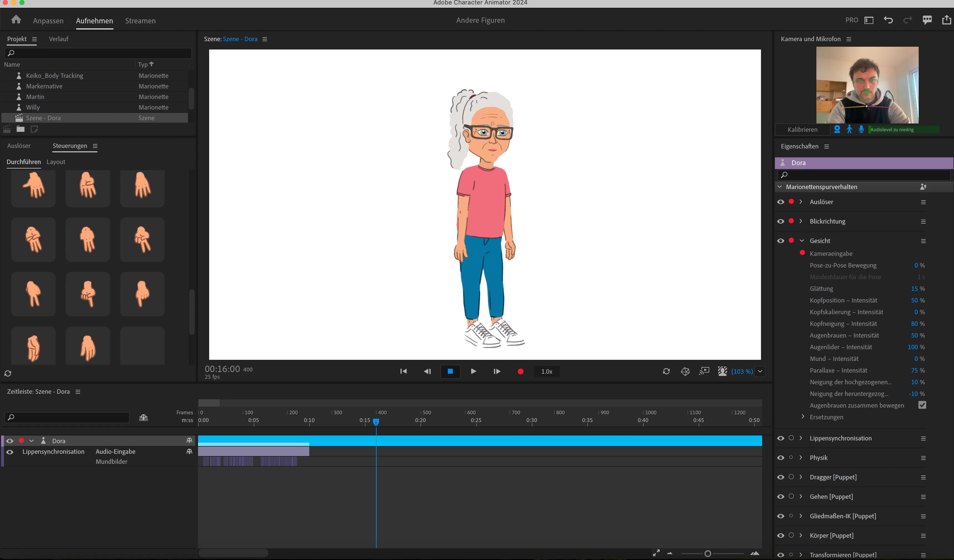Screen dimensions: 954x560
Task: Click the red record button
Action: click(x=521, y=371)
